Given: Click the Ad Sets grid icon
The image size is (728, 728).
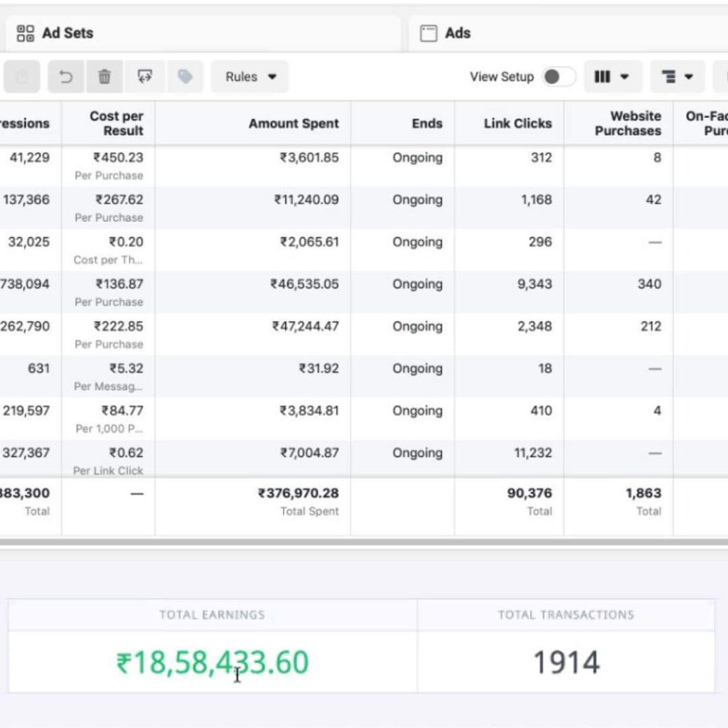Looking at the screenshot, I should [26, 33].
